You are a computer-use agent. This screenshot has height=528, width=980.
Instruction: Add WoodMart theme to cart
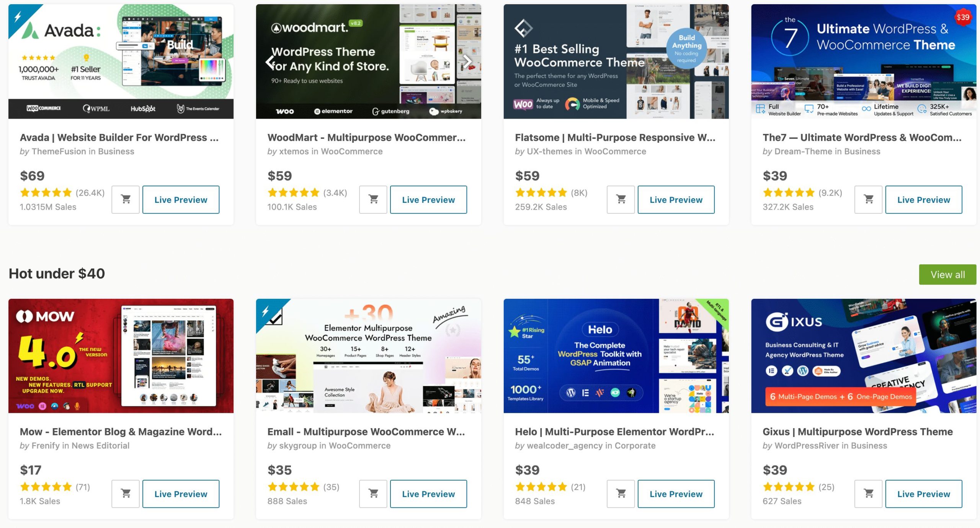tap(373, 199)
